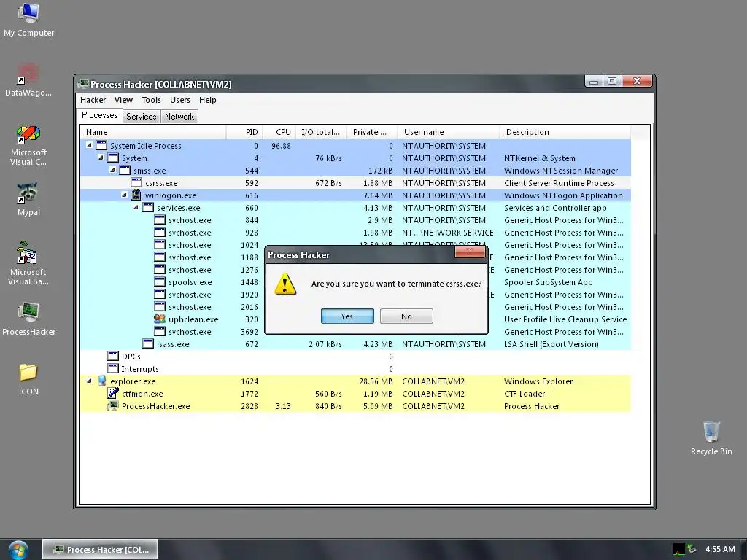Image resolution: width=747 pixels, height=560 pixels.
Task: Collapse the explorer.exe tree node
Action: tap(89, 381)
